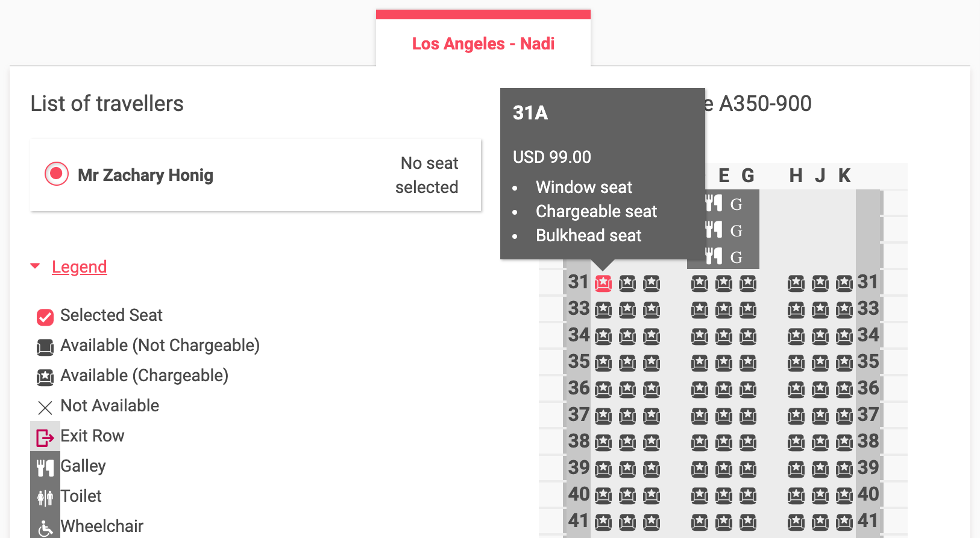Select seat 36C aisle seat

(652, 389)
